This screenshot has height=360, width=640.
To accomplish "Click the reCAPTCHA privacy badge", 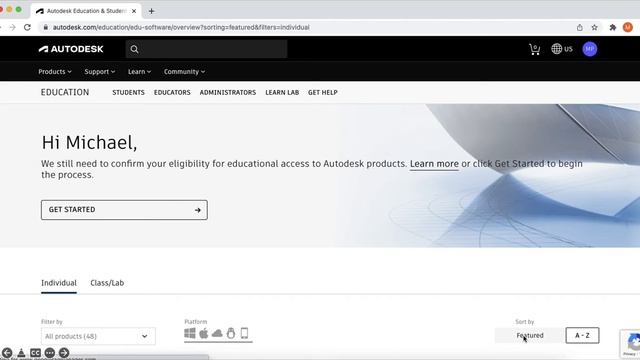I will [630, 344].
